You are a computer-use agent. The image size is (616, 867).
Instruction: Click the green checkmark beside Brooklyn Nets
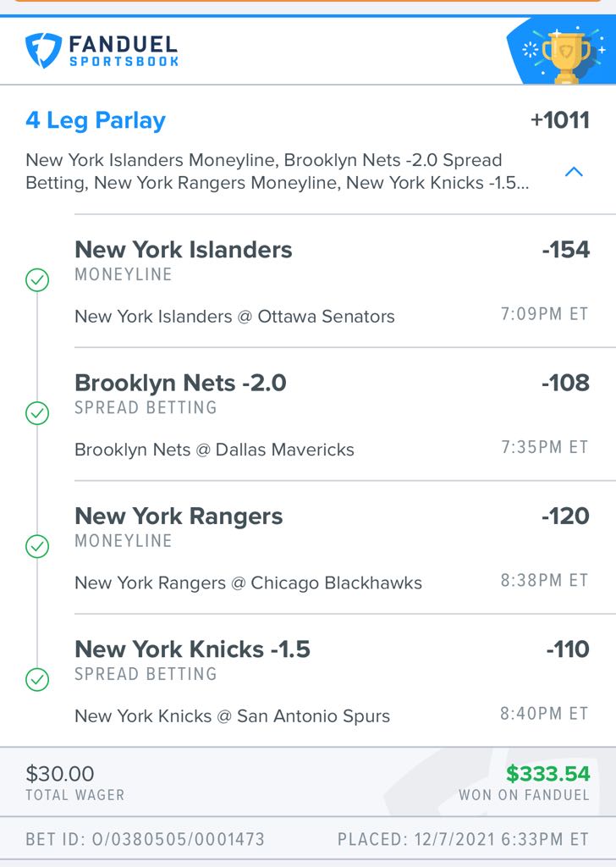coord(37,413)
